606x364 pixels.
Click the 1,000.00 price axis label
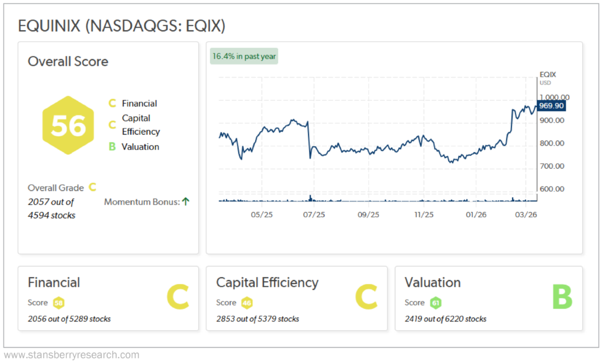coord(554,98)
